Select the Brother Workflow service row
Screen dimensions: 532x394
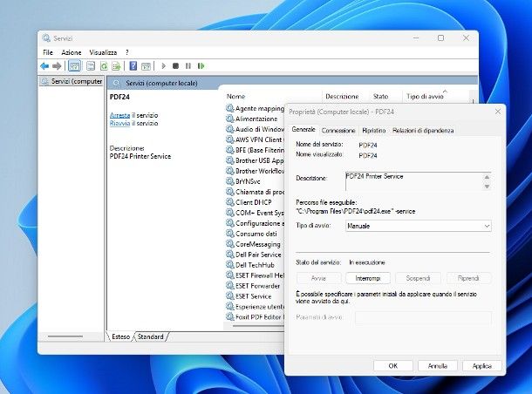pos(255,171)
